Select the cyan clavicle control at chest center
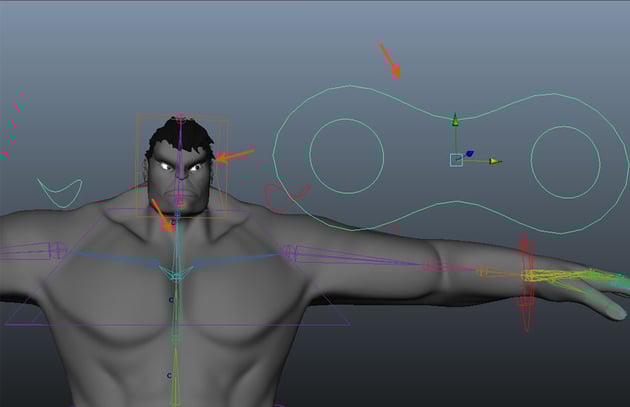 [x=176, y=273]
